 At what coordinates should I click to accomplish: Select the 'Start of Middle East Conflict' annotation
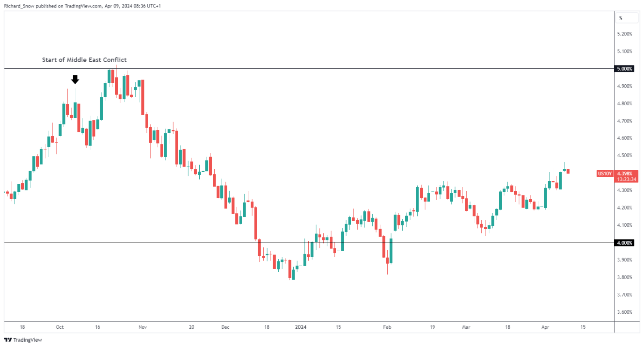(84, 60)
